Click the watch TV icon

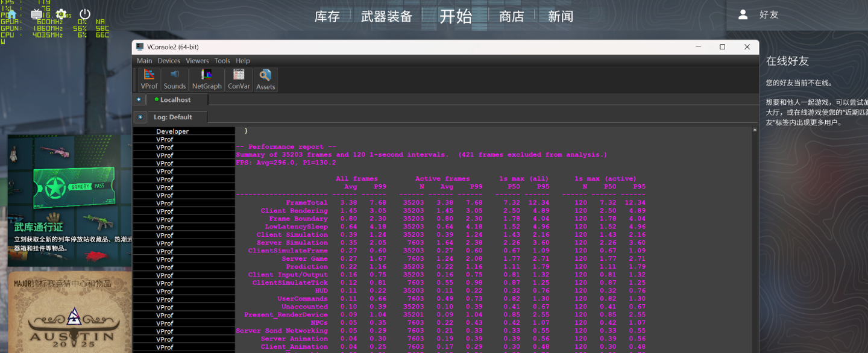[x=36, y=14]
